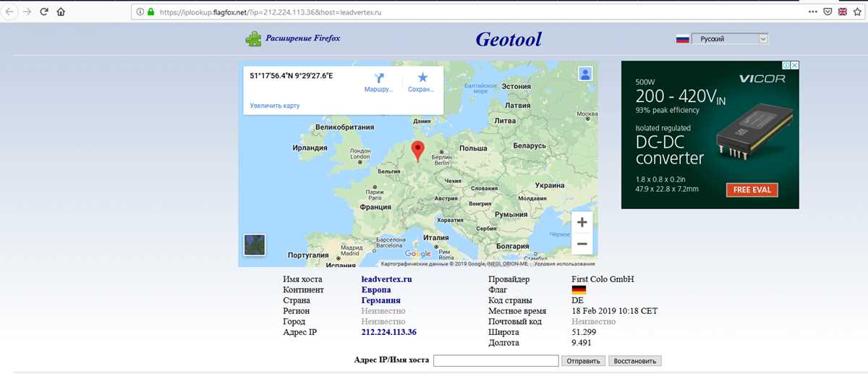Screen dimensions: 868x374
Task: Click the Германия country link
Action: click(x=380, y=300)
